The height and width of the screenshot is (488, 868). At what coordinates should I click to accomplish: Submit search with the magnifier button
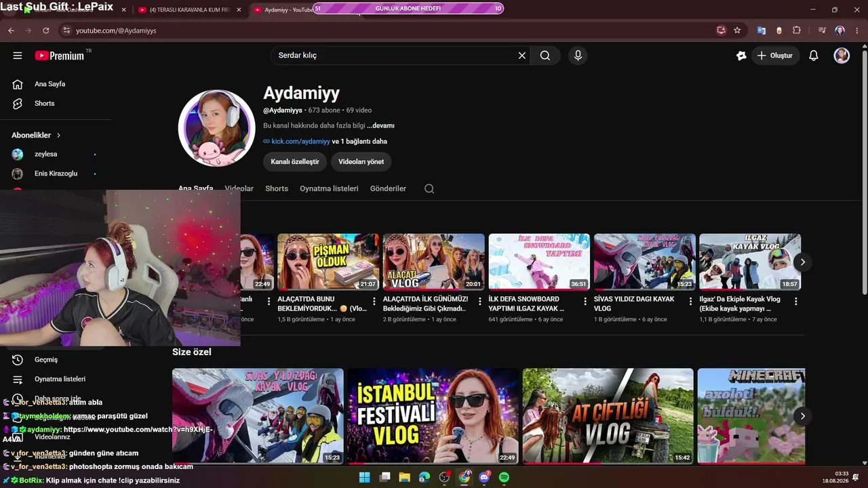click(x=545, y=56)
